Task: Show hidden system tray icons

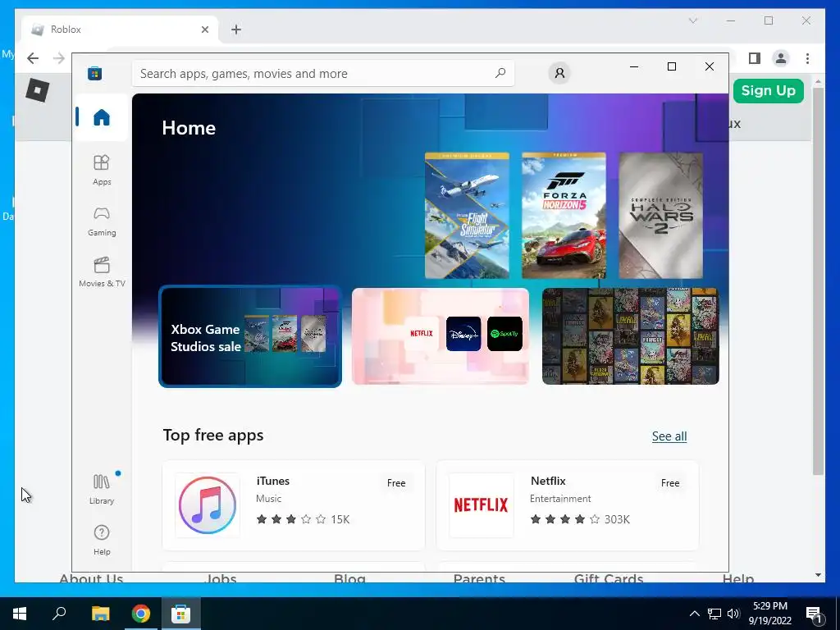Action: pyautogui.click(x=694, y=614)
